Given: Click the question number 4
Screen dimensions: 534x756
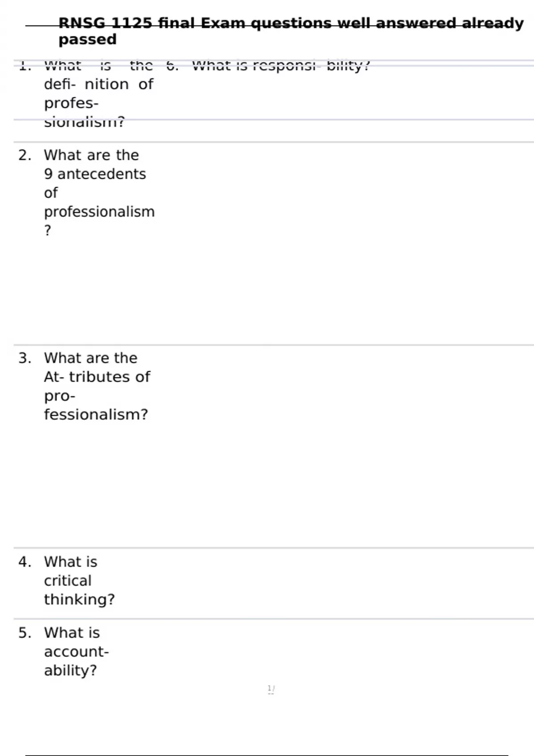Looking at the screenshot, I should click(x=24, y=562).
